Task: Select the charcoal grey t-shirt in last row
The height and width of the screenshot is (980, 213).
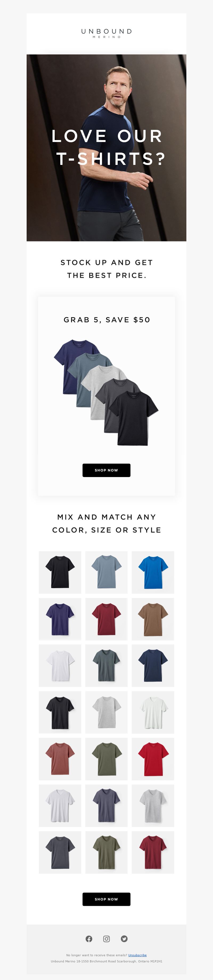Action: pos(60,852)
